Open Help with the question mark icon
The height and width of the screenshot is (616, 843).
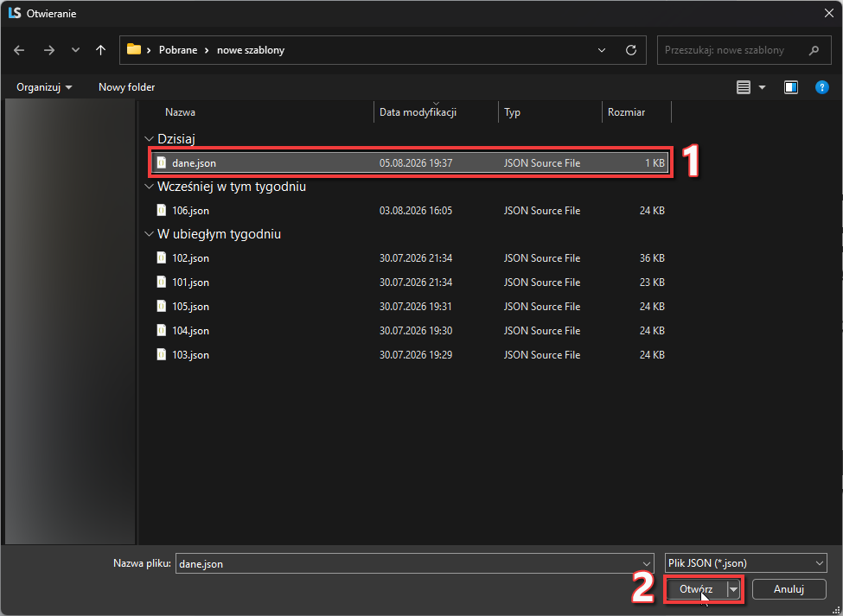(x=822, y=87)
